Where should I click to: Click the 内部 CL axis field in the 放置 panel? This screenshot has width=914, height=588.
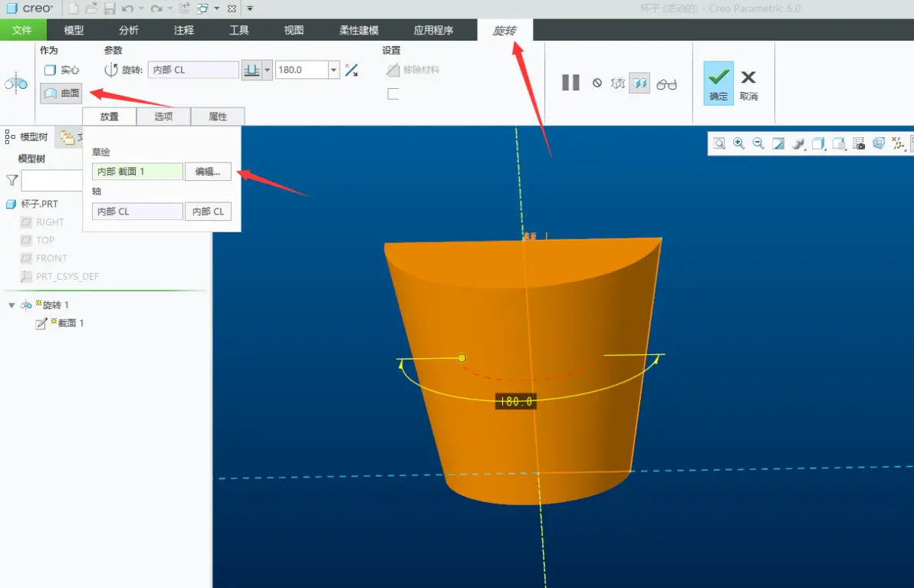click(x=137, y=212)
